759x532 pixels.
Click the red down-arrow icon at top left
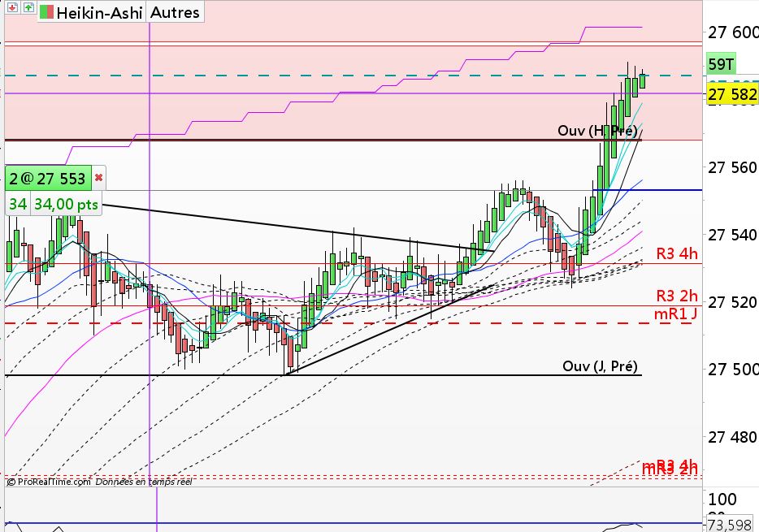coord(12,6)
